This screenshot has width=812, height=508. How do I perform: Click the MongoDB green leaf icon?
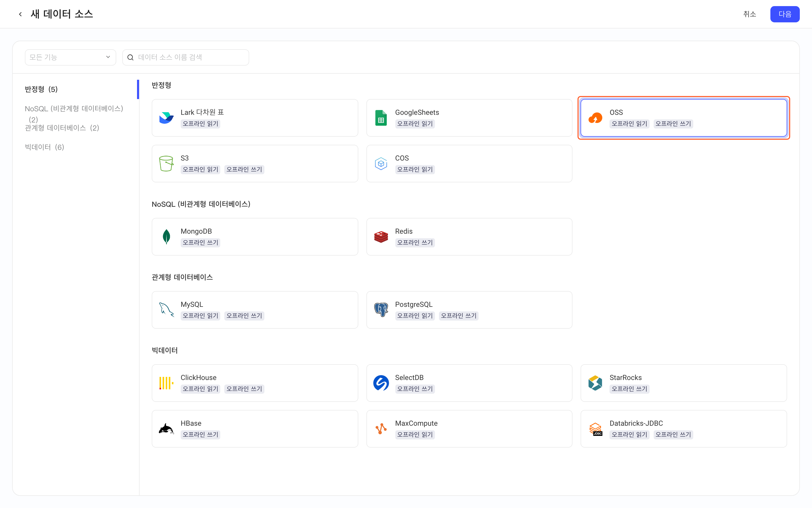(x=166, y=237)
